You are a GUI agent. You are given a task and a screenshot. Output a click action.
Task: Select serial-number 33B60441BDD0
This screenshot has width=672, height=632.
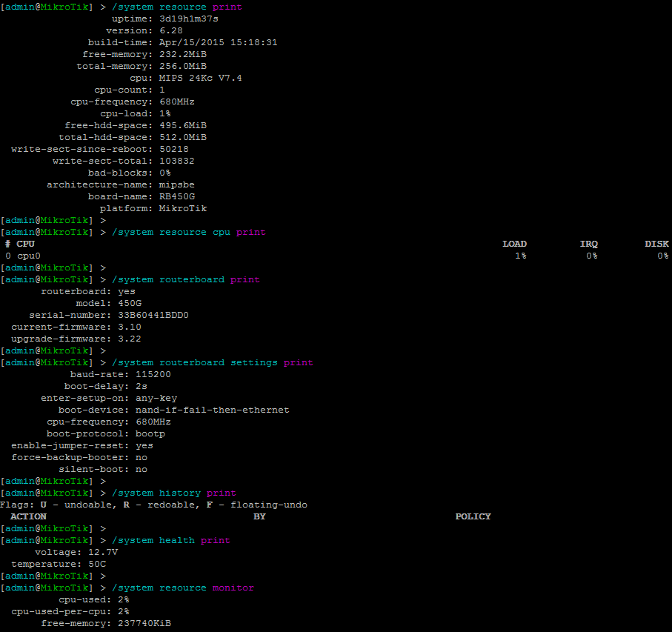[153, 316]
